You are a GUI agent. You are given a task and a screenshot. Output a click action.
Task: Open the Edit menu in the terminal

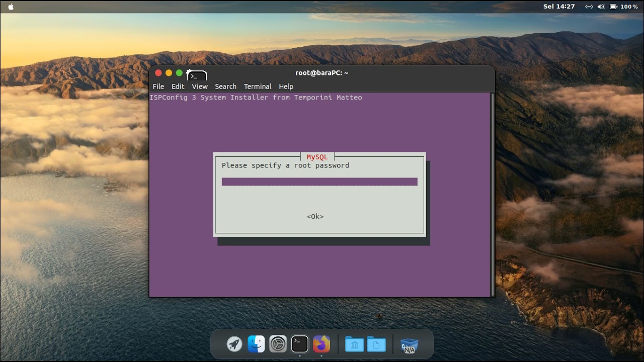178,86
